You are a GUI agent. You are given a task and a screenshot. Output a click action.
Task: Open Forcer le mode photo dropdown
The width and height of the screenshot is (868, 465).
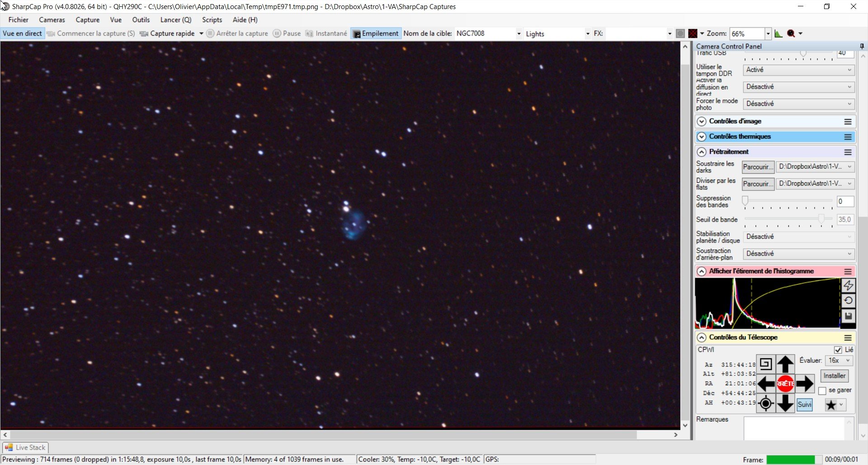pyautogui.click(x=798, y=104)
